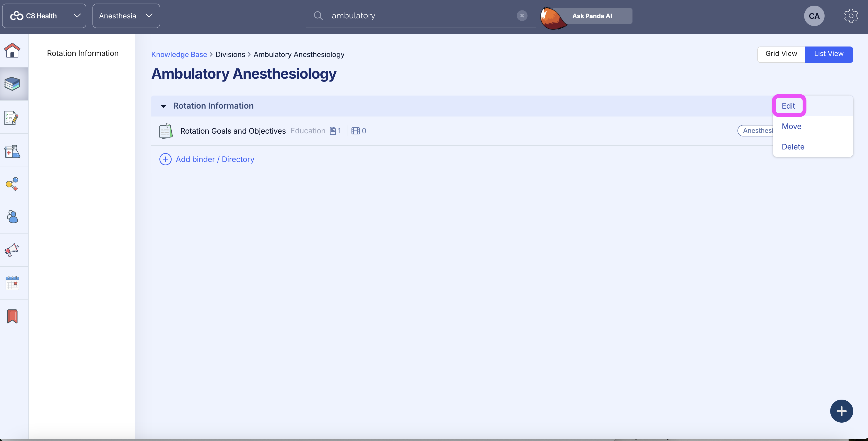
Task: Click the Ambulatory Anesthesiology breadcrumb
Action: (x=299, y=55)
